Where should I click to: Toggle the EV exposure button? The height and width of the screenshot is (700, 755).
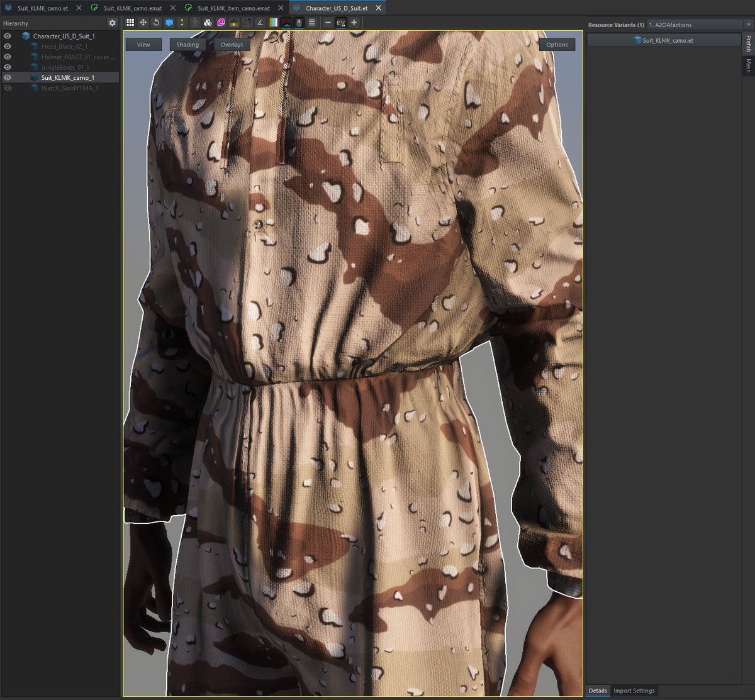click(341, 23)
